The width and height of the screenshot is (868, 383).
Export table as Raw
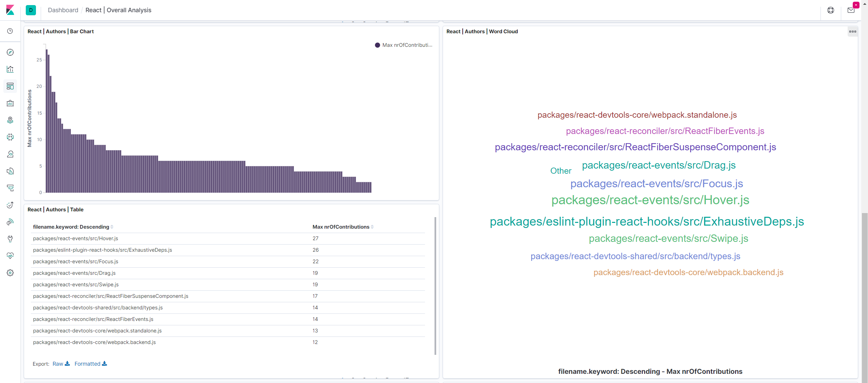pos(61,364)
